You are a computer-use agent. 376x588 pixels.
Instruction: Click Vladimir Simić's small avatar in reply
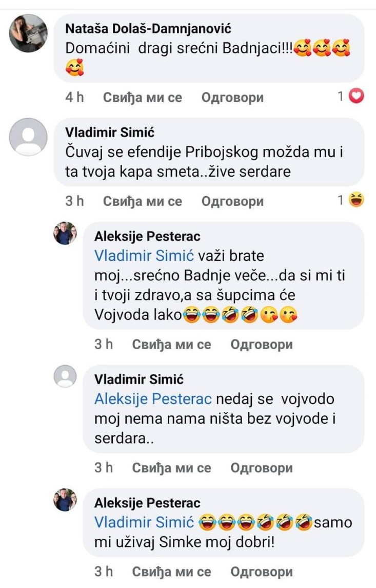tap(65, 376)
